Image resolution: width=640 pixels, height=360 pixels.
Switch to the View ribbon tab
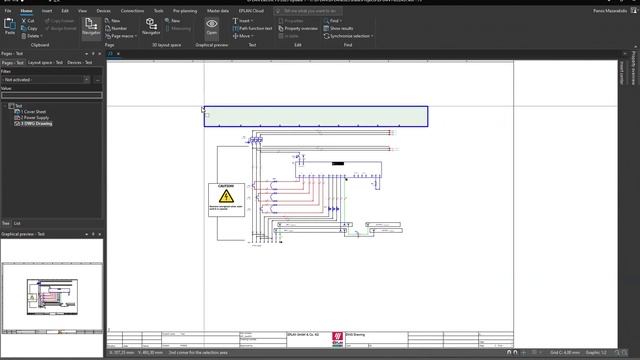point(82,11)
